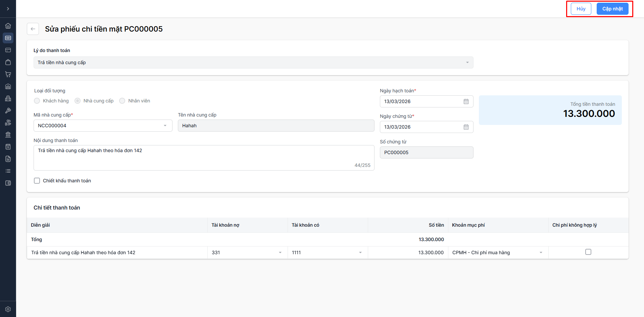This screenshot has width=644, height=317.
Task: Click the Hủy button
Action: (x=581, y=9)
